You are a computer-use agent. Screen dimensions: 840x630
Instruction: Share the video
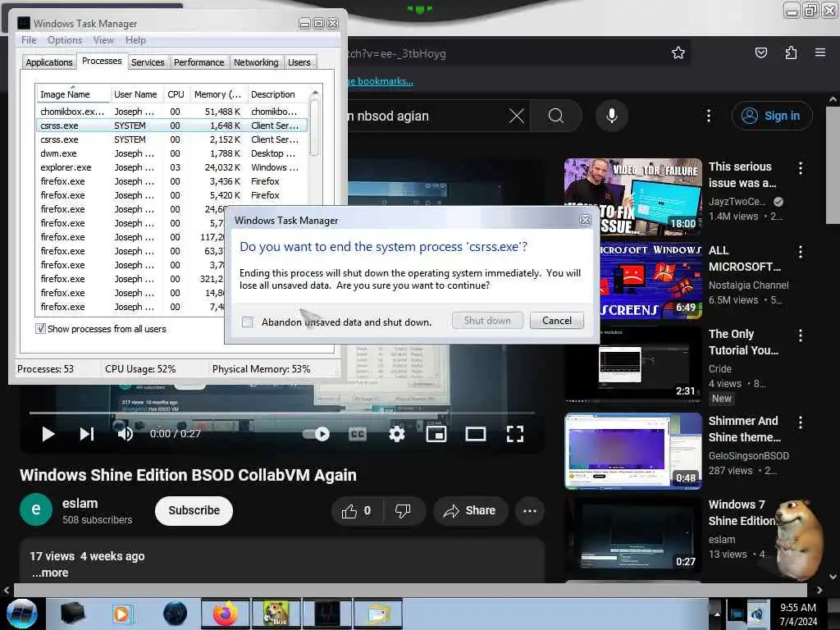click(469, 510)
